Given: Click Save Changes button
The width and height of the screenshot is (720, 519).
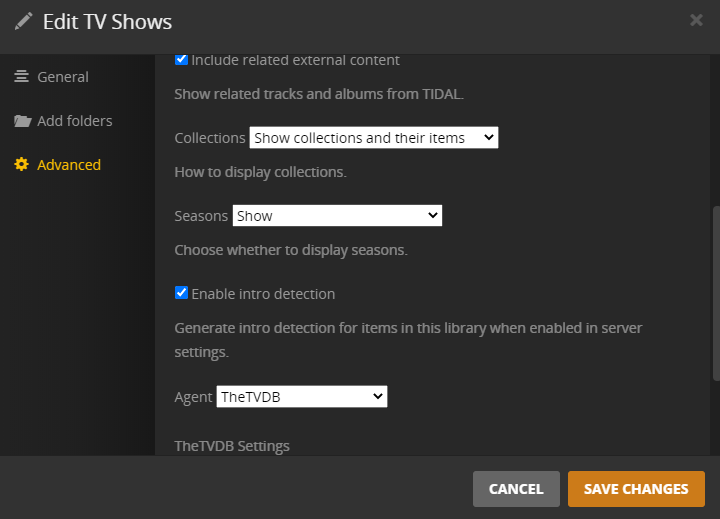Looking at the screenshot, I should click(636, 489).
